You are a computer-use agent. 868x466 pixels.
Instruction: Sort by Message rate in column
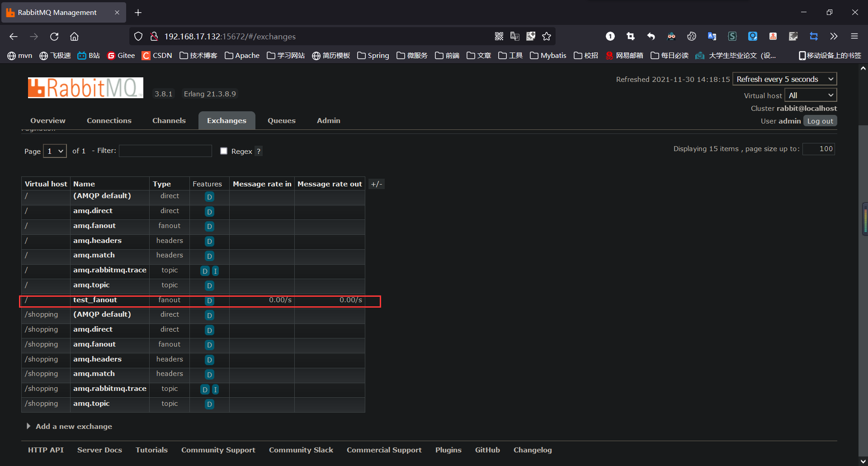262,184
